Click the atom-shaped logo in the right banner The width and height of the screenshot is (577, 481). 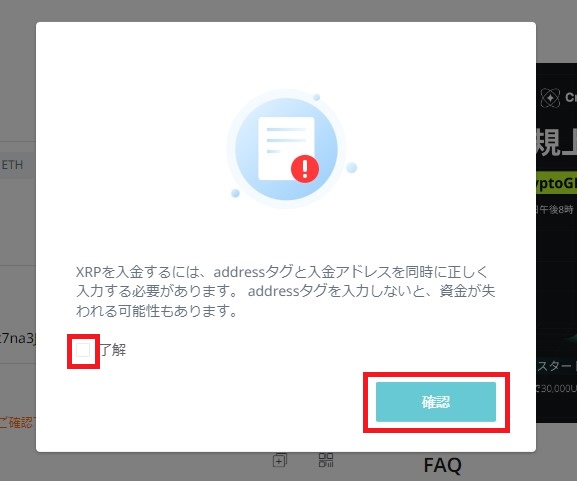550,98
